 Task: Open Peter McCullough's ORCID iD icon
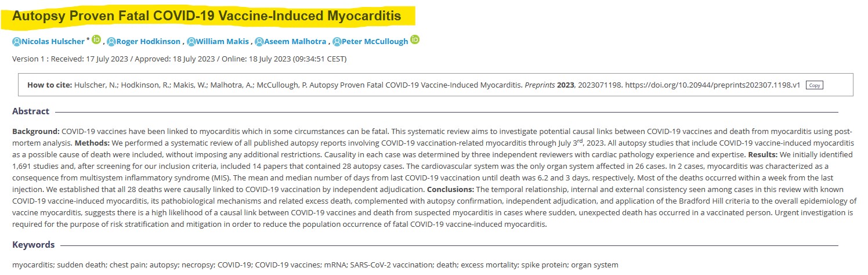(x=415, y=40)
